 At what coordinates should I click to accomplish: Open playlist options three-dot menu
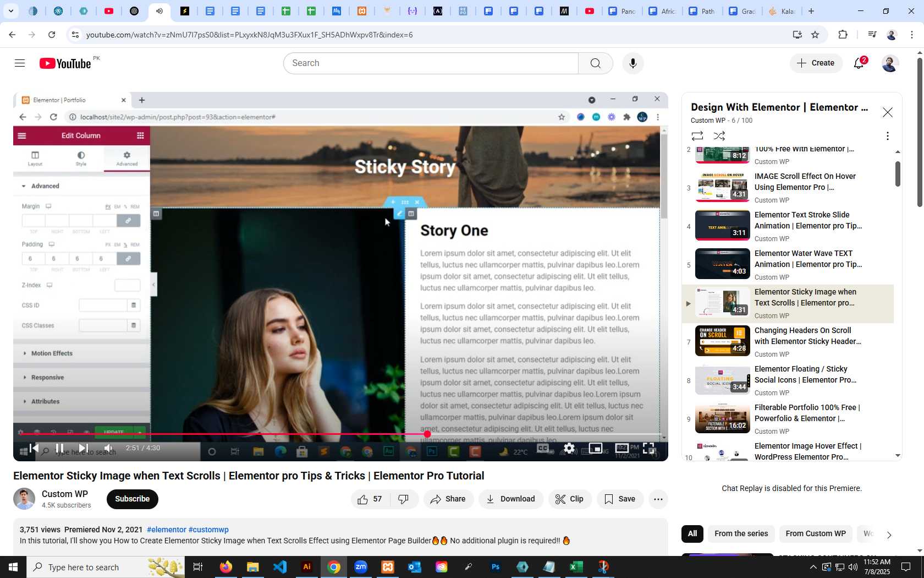point(887,136)
